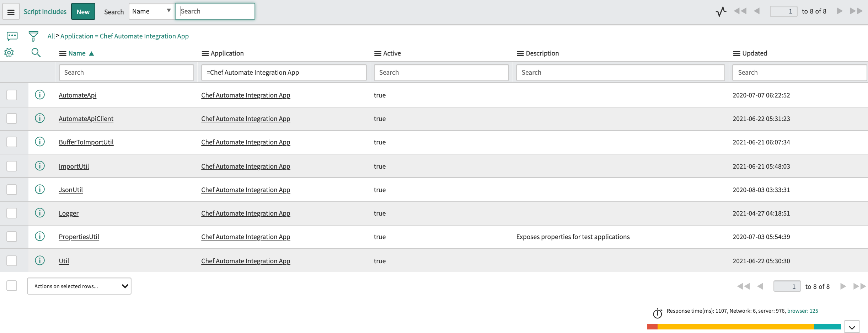Toggle the column search magnifier icon

point(36,53)
